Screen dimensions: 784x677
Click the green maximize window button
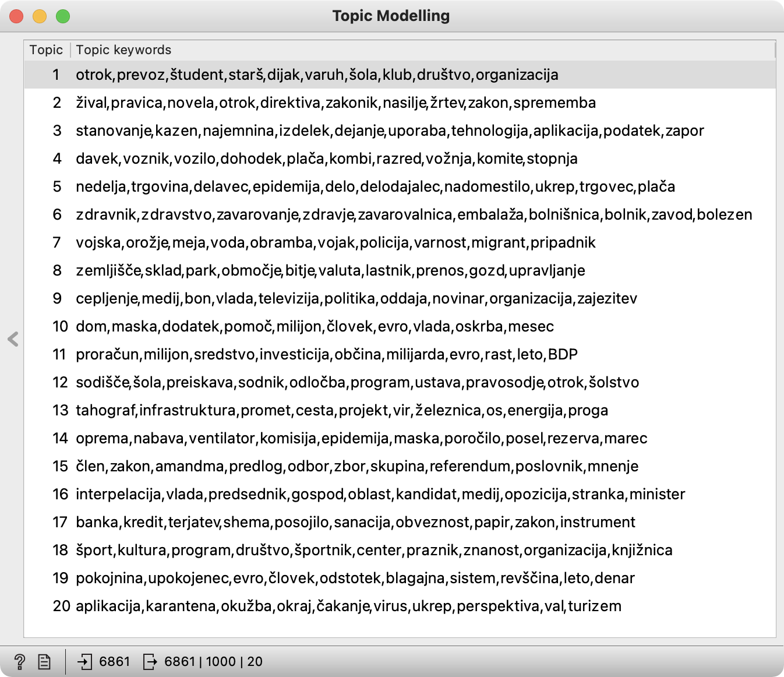pos(63,16)
